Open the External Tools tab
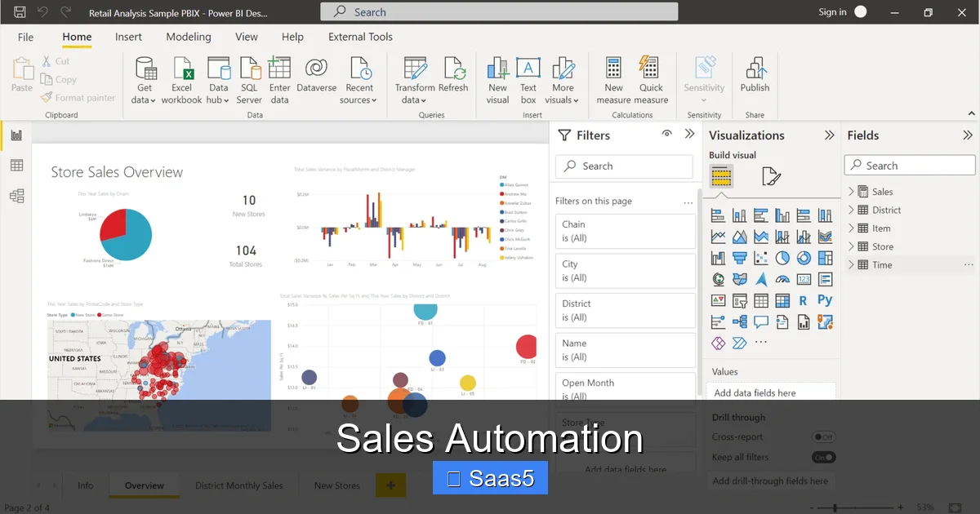Viewport: 980px width, 514px height. 360,37
